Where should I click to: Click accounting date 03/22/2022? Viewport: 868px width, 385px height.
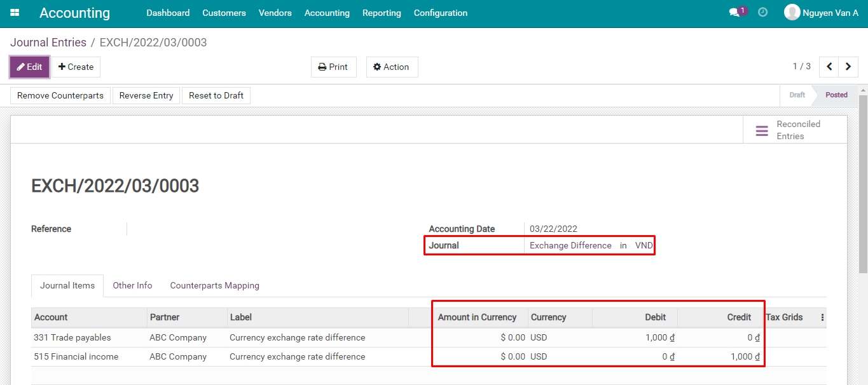(x=553, y=229)
